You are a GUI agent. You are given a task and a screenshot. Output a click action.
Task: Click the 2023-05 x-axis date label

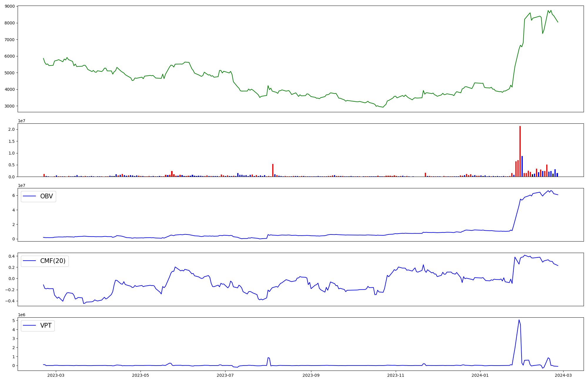pos(141,375)
